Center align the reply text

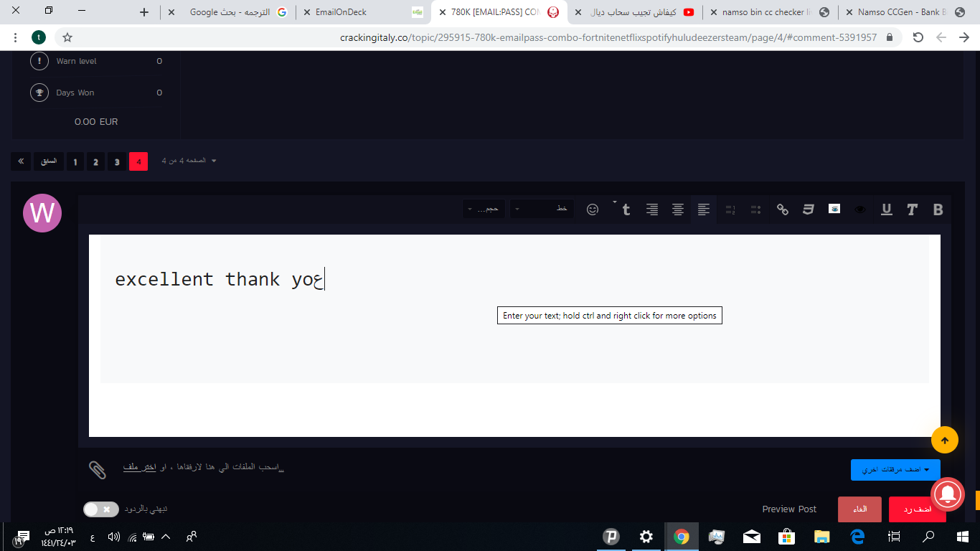677,209
